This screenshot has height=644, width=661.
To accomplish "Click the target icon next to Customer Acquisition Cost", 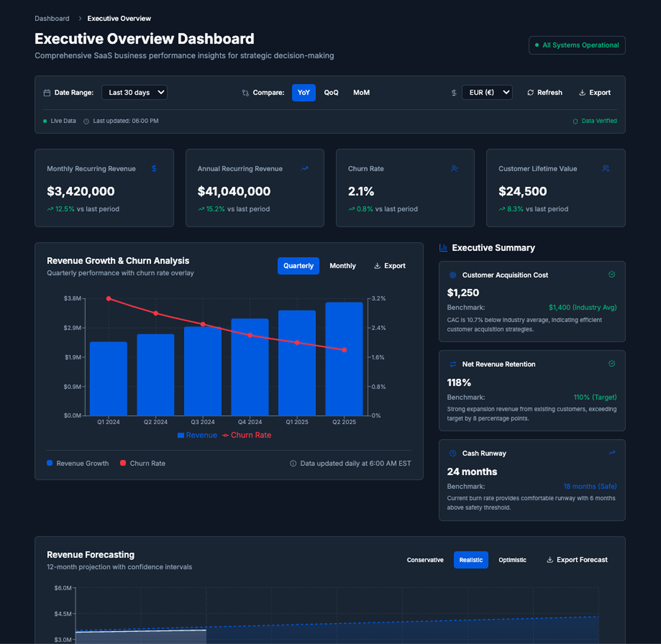I will click(x=453, y=275).
